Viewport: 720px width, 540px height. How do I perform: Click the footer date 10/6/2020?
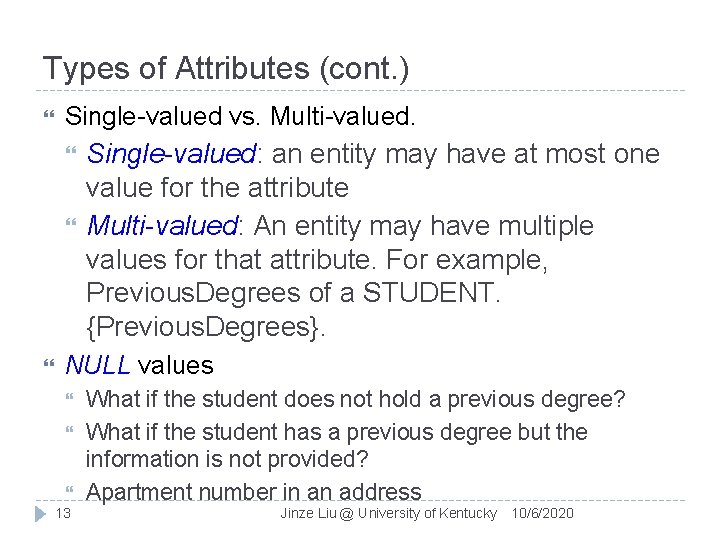[542, 513]
